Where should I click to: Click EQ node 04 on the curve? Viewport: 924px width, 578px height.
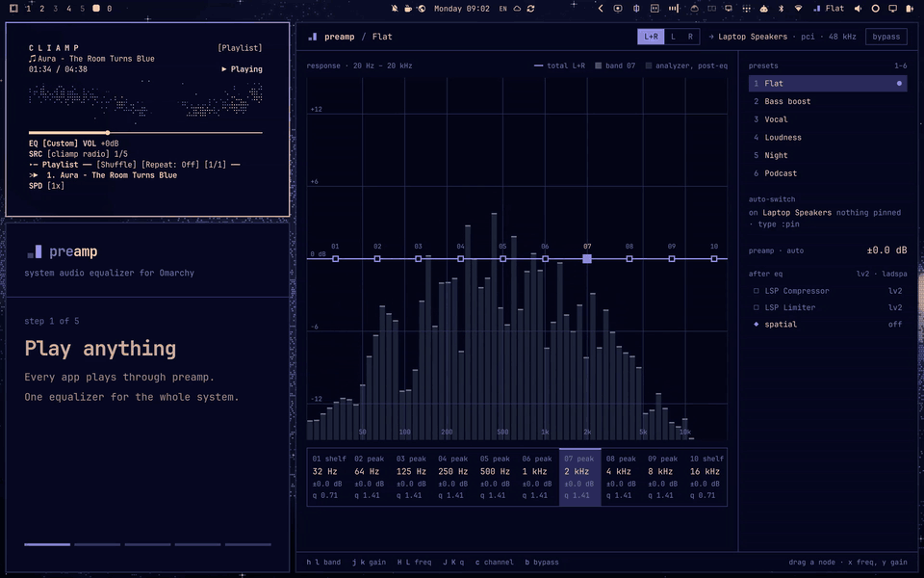tap(461, 259)
